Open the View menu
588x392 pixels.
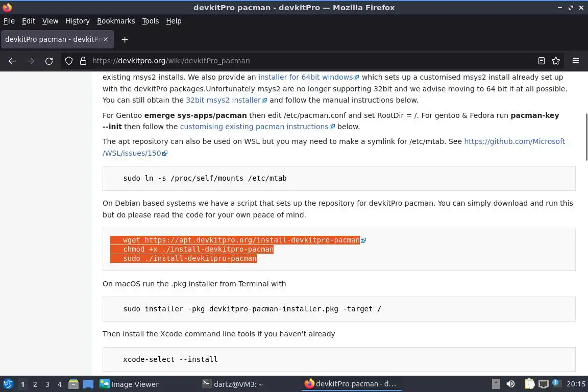pyautogui.click(x=50, y=21)
